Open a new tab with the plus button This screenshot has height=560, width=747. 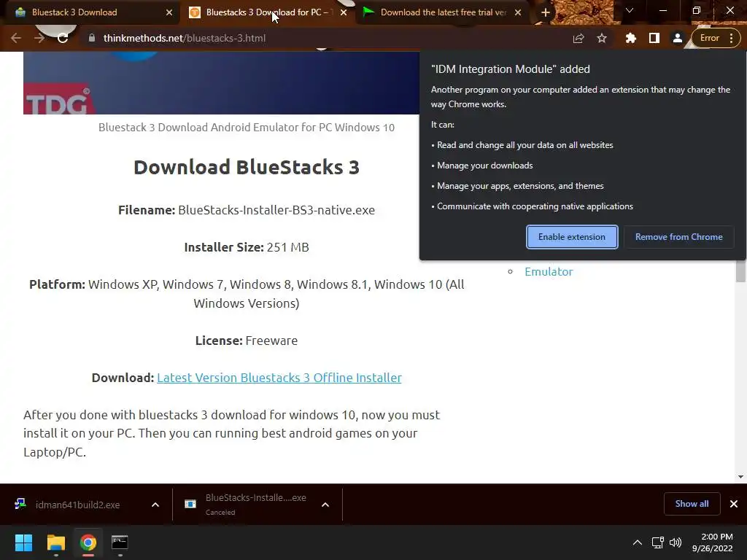(546, 12)
